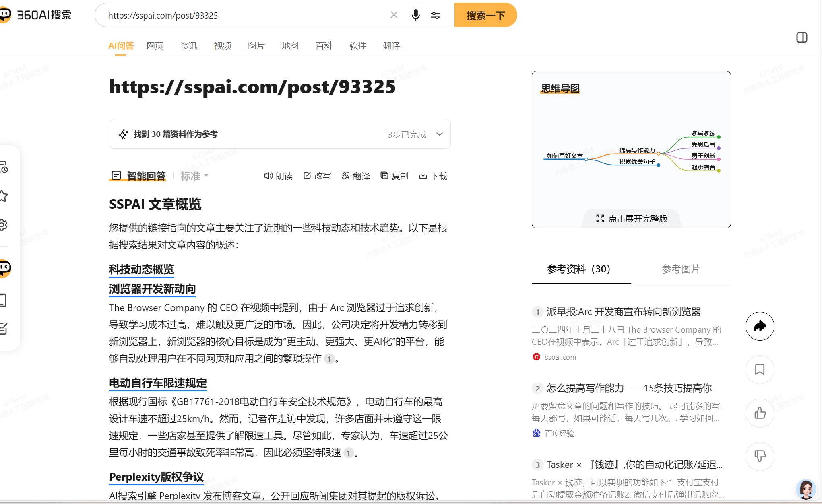
Task: Click the microphone voice search icon
Action: (415, 15)
